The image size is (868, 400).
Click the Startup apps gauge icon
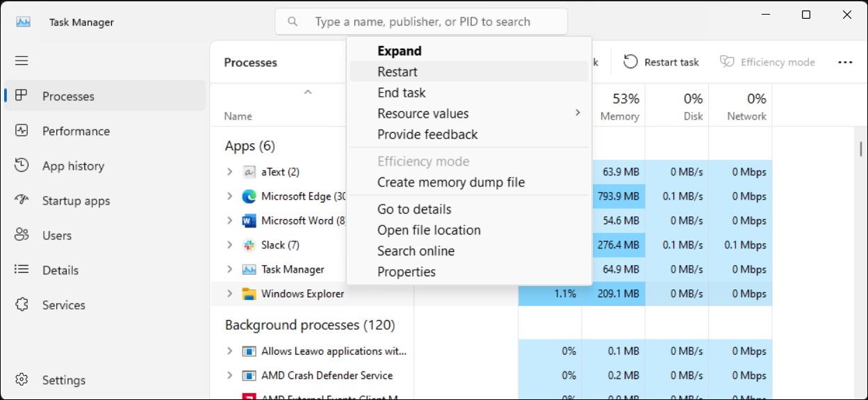tap(22, 200)
